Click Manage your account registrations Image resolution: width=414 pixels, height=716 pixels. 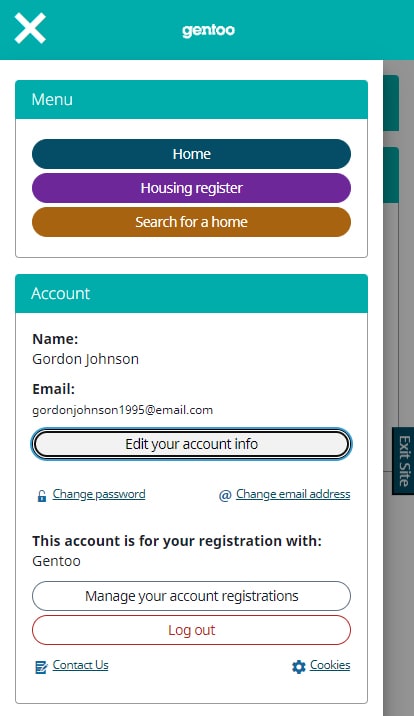coord(191,596)
